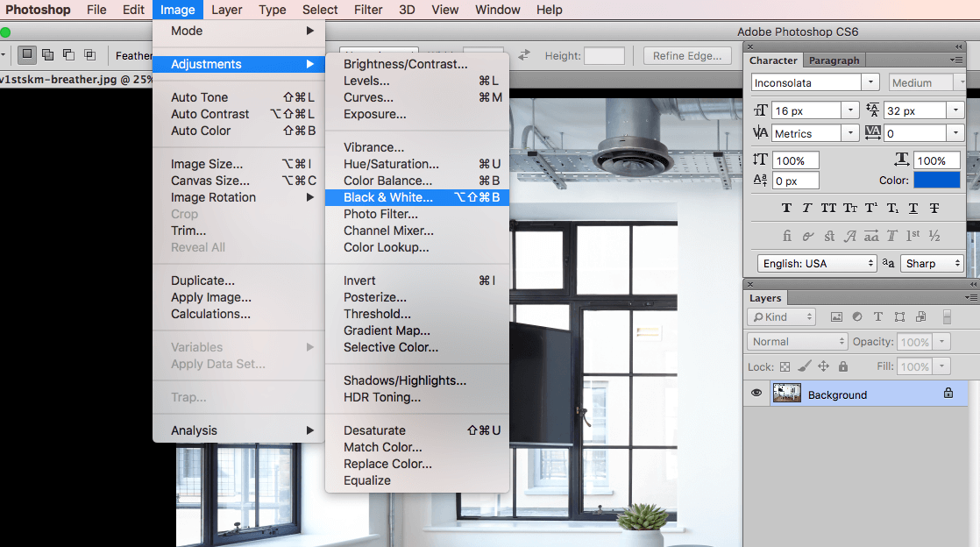Viewport: 980px width, 547px height.
Task: Open Layers panel flyout menu icon
Action: [970, 297]
